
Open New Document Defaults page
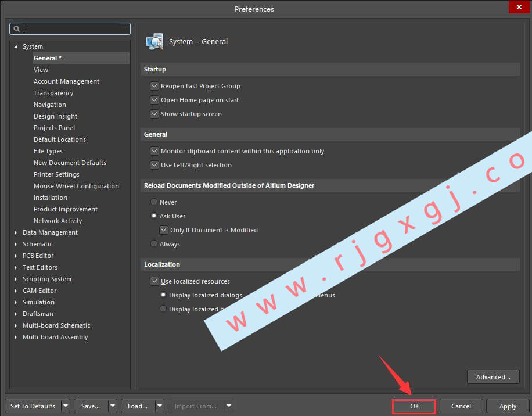[x=70, y=163]
